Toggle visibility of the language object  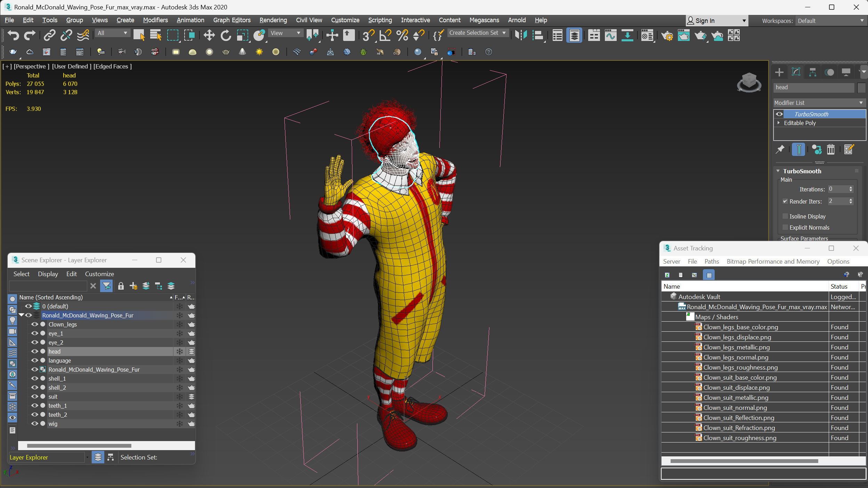pos(34,360)
